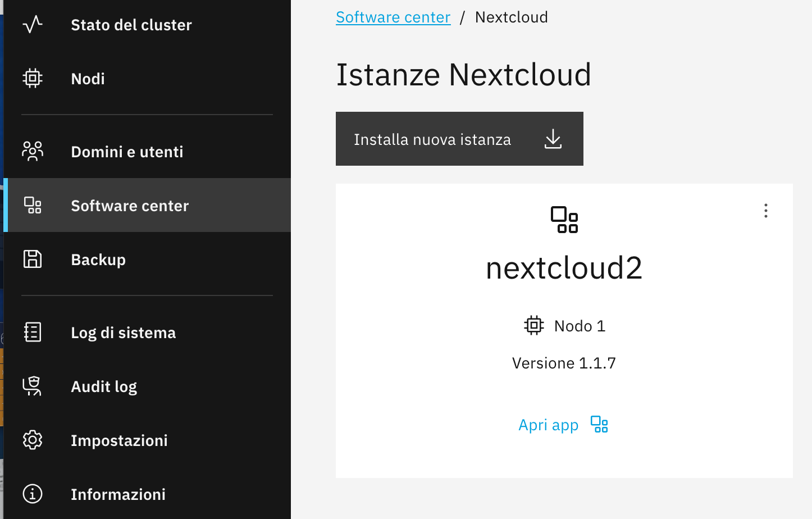Follow the Software center breadcrumb link
The width and height of the screenshot is (812, 519).
tap(393, 17)
